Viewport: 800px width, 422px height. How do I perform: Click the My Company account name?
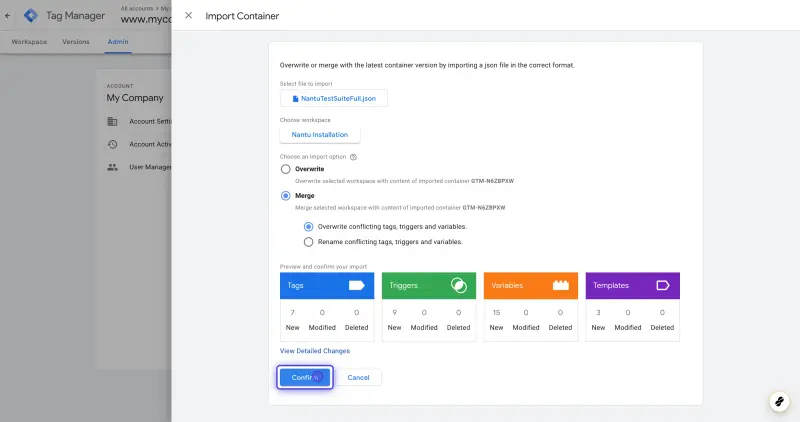(135, 98)
